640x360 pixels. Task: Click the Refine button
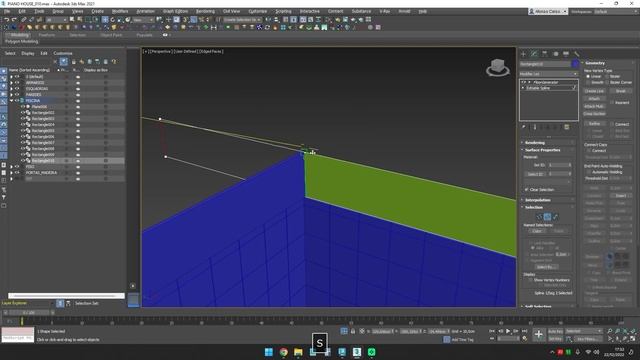click(x=594, y=124)
